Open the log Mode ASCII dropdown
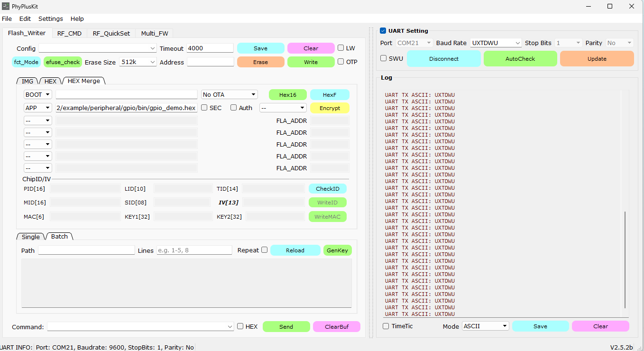The image size is (644, 351). point(486,326)
